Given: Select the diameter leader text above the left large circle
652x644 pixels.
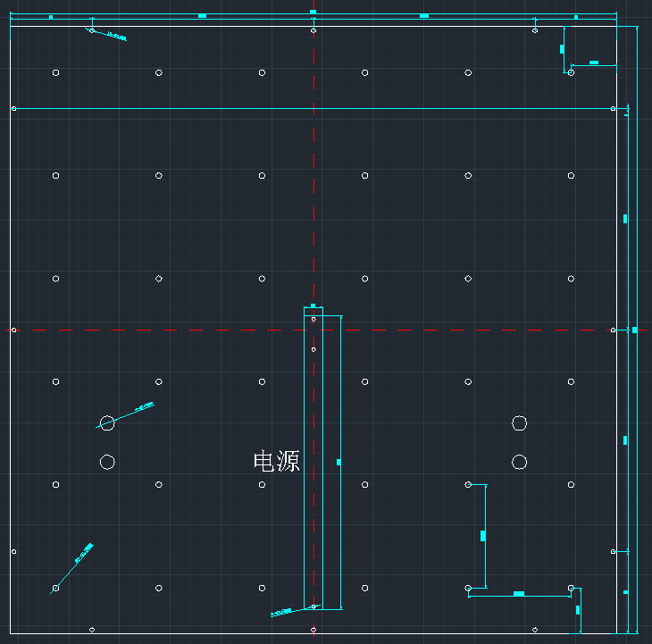Looking at the screenshot, I should [144, 407].
